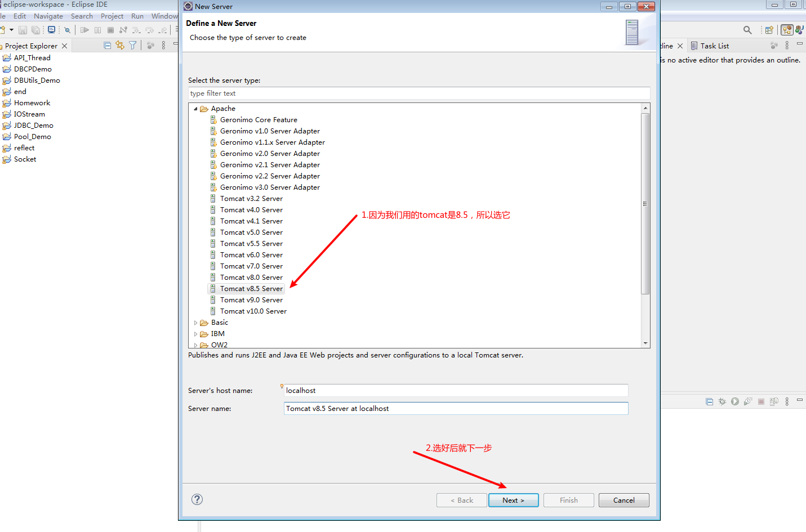806x532 pixels.
Task: Open the Edit menu
Action: (x=20, y=16)
